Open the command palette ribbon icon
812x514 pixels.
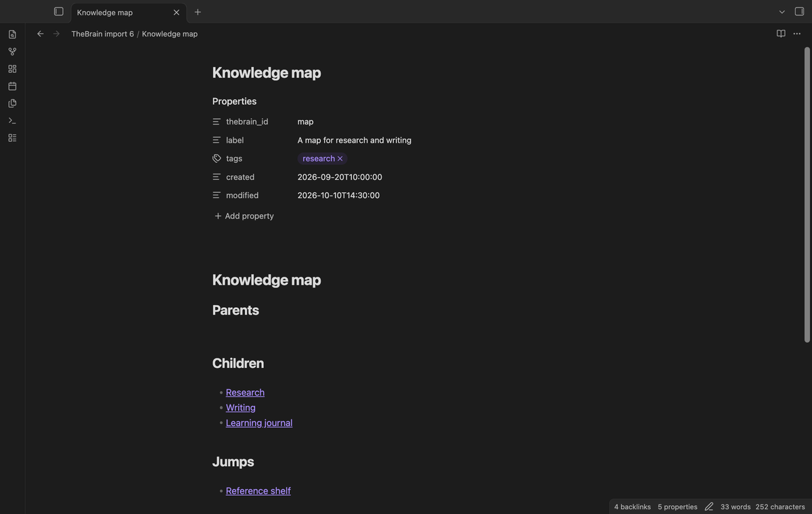(12, 120)
